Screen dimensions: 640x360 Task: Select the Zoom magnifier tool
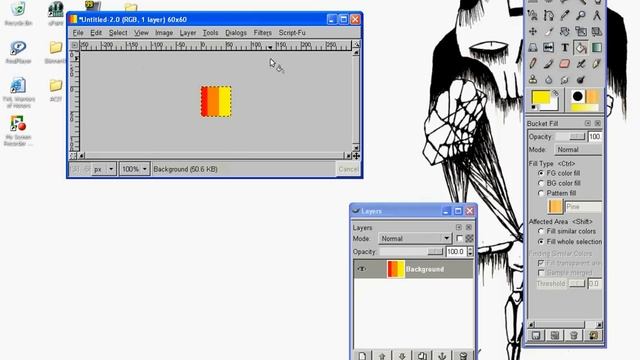click(x=580, y=16)
